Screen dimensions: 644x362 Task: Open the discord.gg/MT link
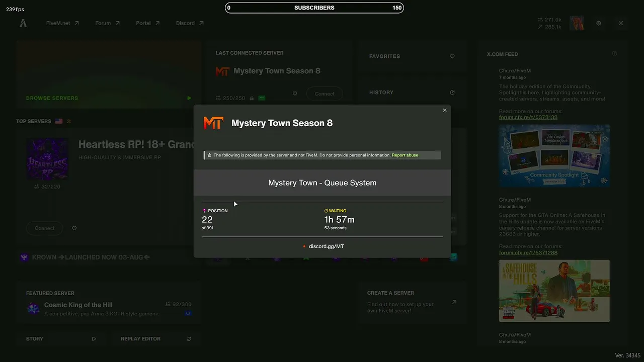[x=327, y=246]
